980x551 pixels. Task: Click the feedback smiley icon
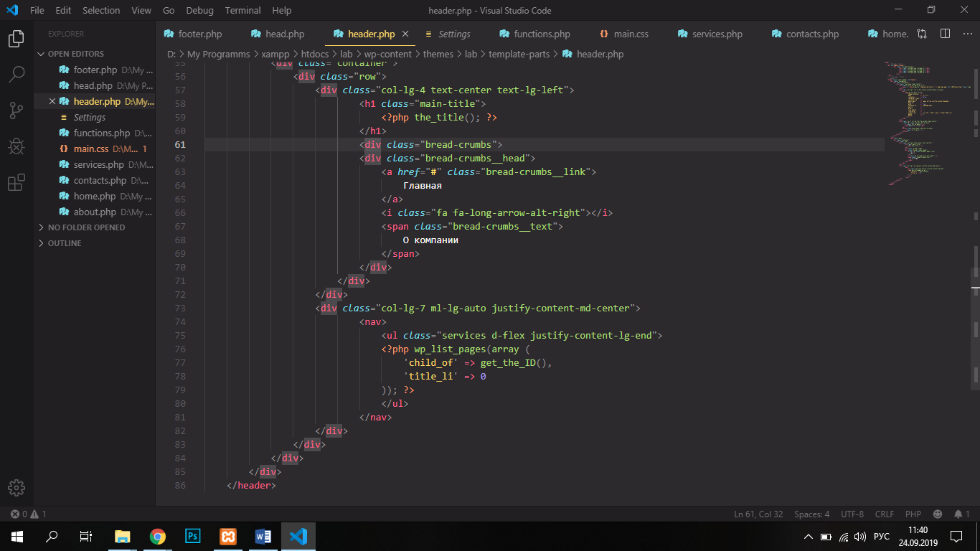(x=938, y=514)
